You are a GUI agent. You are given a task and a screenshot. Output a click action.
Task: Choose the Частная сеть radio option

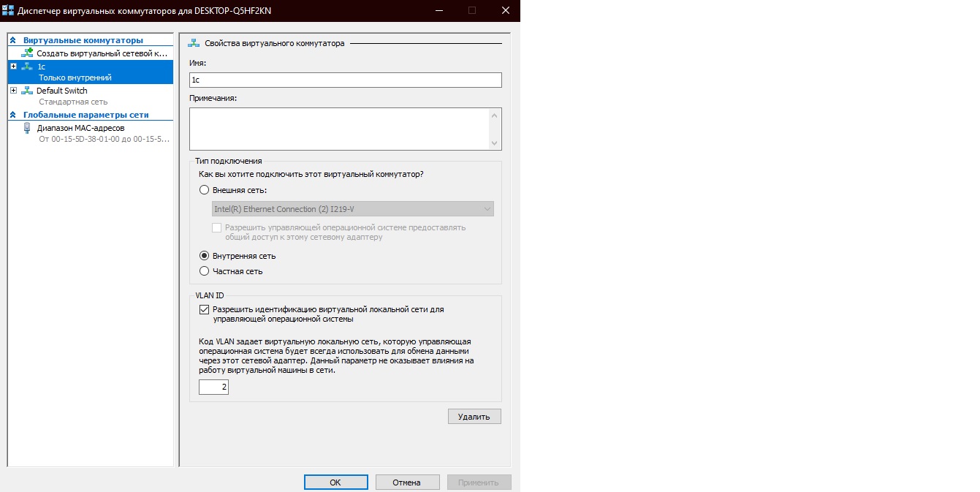pyautogui.click(x=205, y=271)
